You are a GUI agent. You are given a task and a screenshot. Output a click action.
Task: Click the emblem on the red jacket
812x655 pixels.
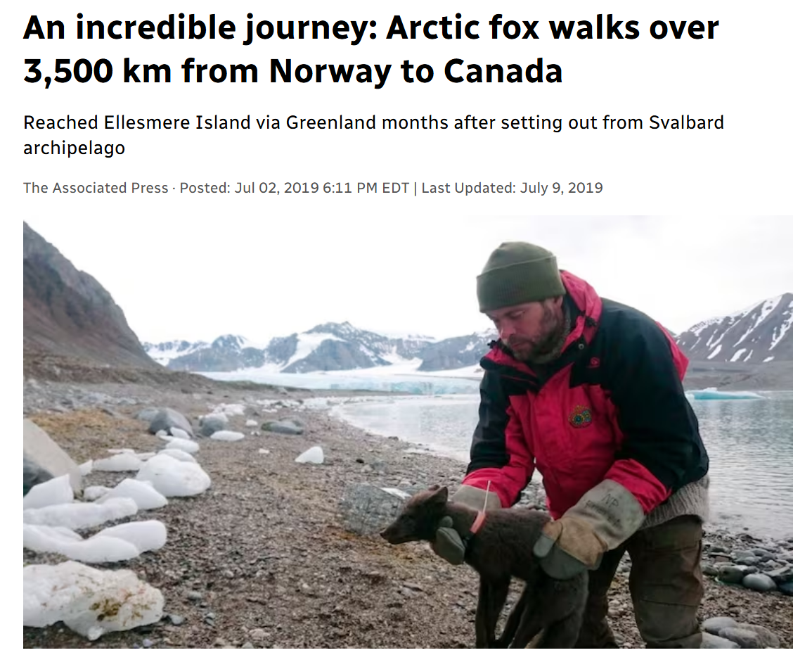[x=580, y=416]
